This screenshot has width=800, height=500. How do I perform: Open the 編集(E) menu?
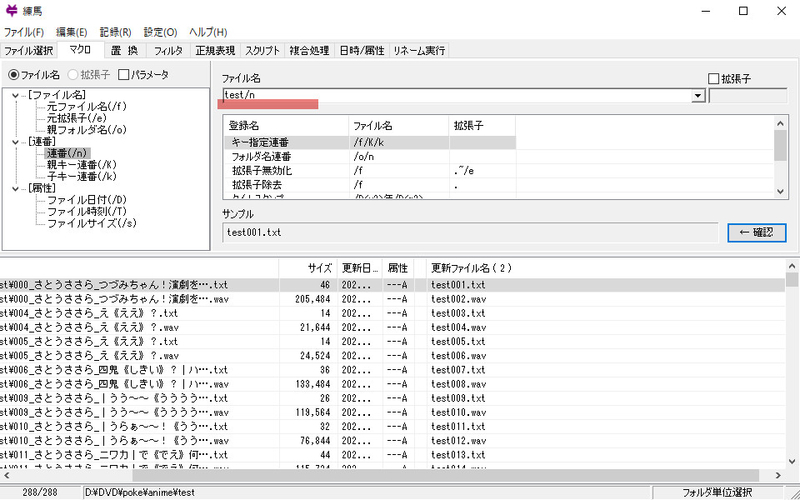point(71,32)
